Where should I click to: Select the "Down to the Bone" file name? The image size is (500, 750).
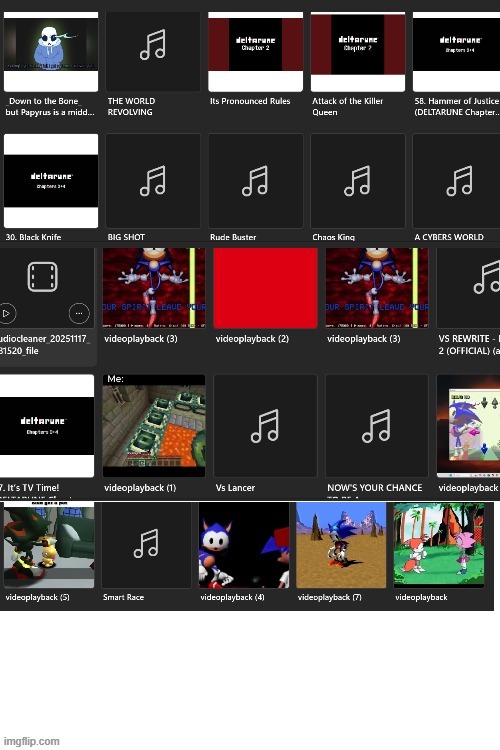click(x=50, y=107)
